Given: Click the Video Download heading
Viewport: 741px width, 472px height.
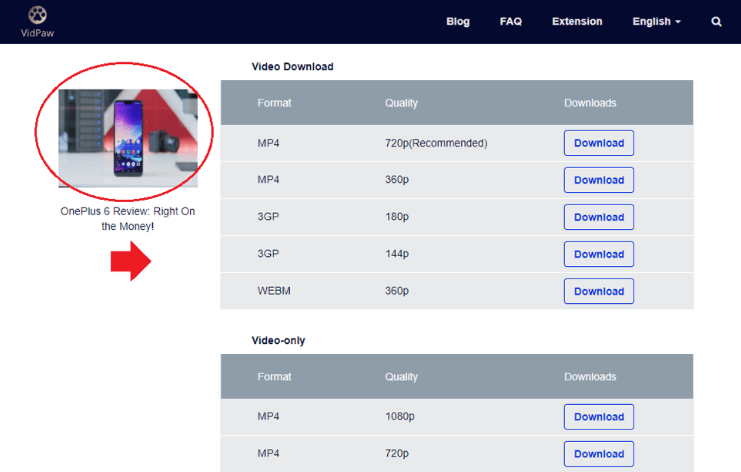Looking at the screenshot, I should coord(293,67).
